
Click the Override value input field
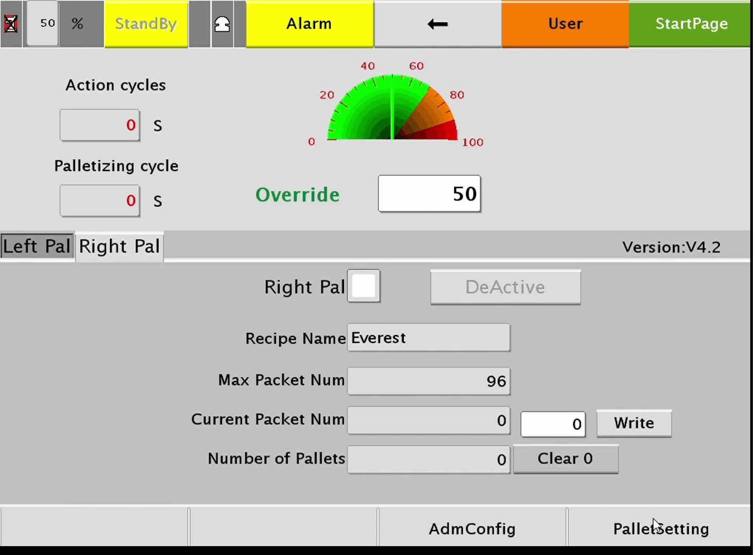(429, 194)
